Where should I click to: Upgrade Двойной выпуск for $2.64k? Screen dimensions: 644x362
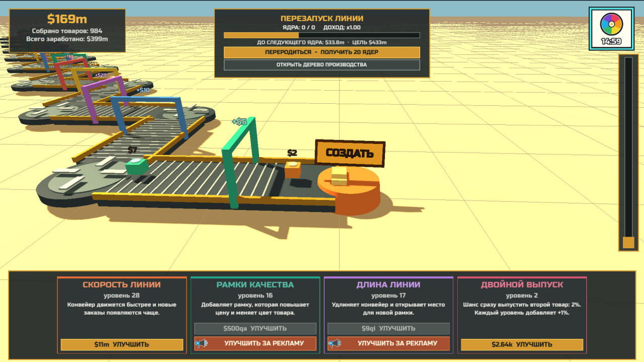coord(522,344)
